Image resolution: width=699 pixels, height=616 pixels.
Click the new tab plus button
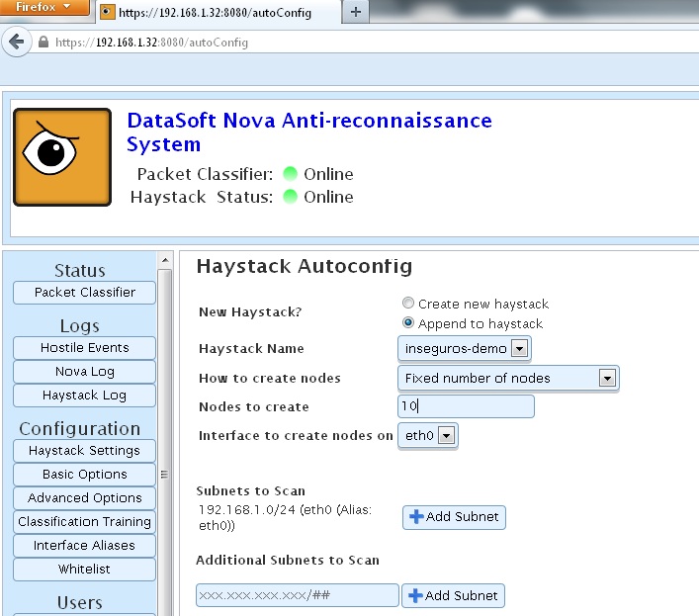tap(355, 12)
